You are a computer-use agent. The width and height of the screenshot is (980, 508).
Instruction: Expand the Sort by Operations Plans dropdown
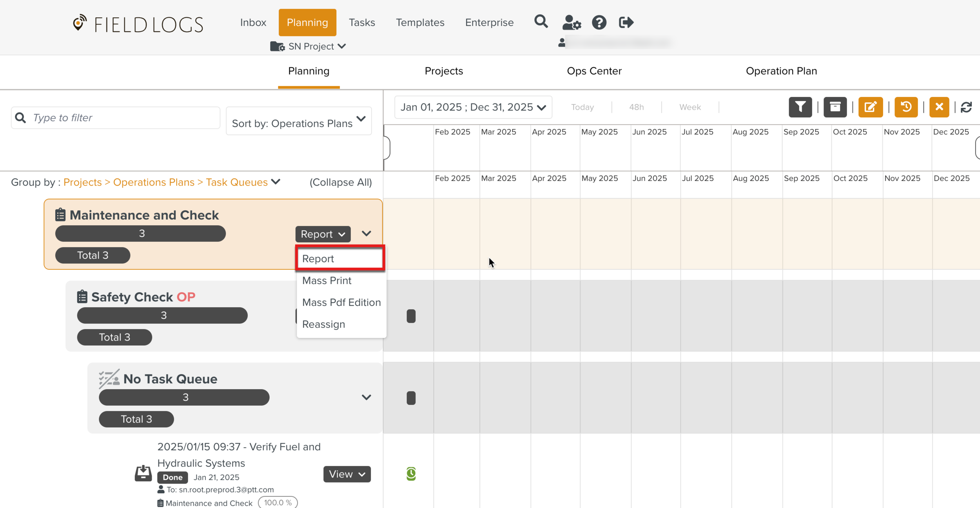pyautogui.click(x=299, y=121)
